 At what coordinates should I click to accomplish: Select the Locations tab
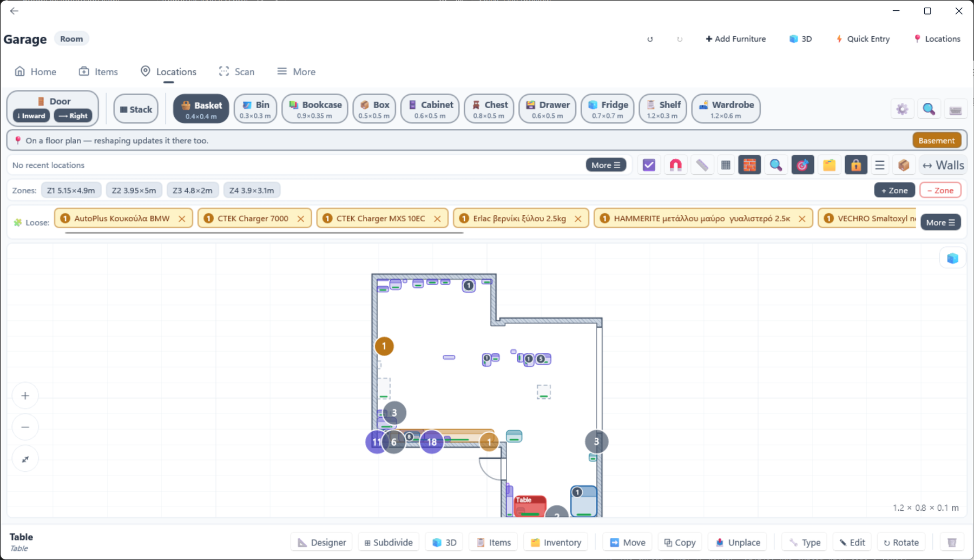(x=168, y=71)
